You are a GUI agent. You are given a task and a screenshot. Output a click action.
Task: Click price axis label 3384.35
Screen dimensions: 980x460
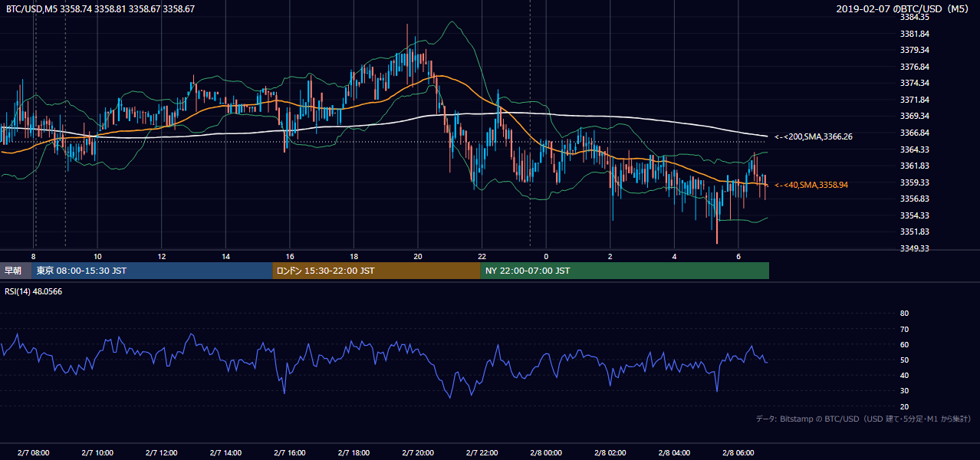(915, 17)
